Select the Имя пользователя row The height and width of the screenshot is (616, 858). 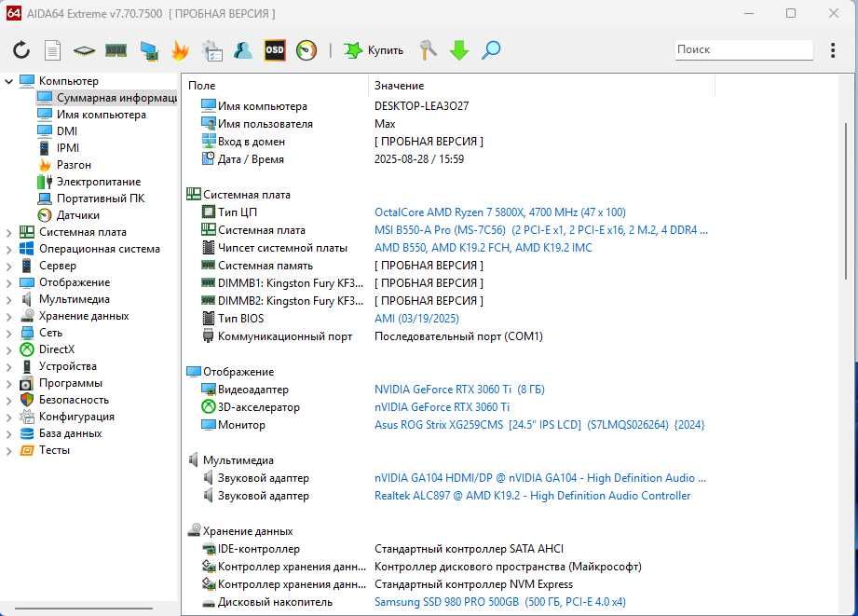(x=447, y=124)
